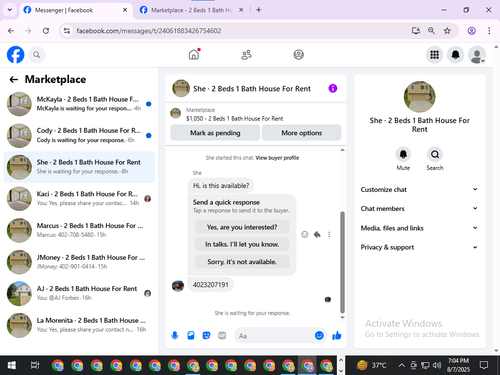Click the browser address bar URL
The image size is (500, 375).
pos(149,31)
